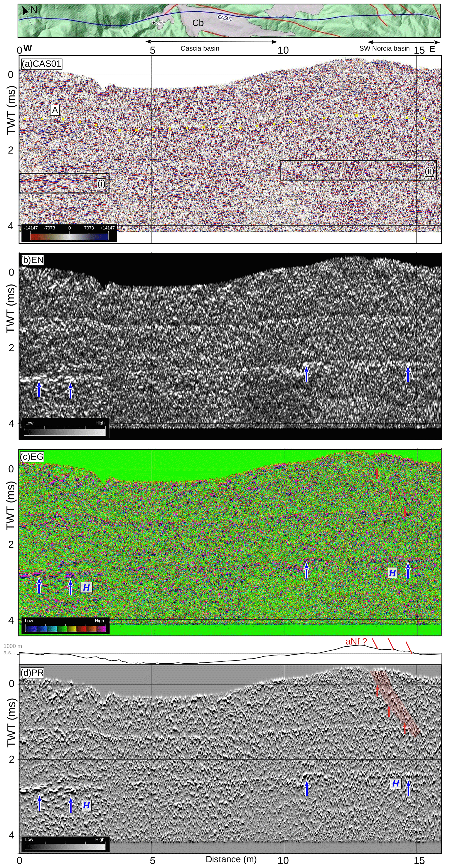Click the (b)EN panel title

pyautogui.click(x=32, y=260)
